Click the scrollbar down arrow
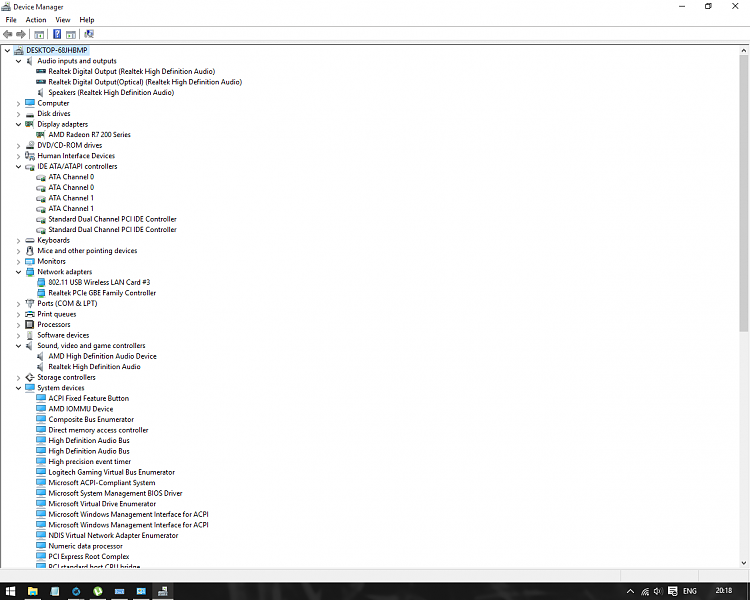Screen dimensions: 750x600 click(x=743, y=563)
